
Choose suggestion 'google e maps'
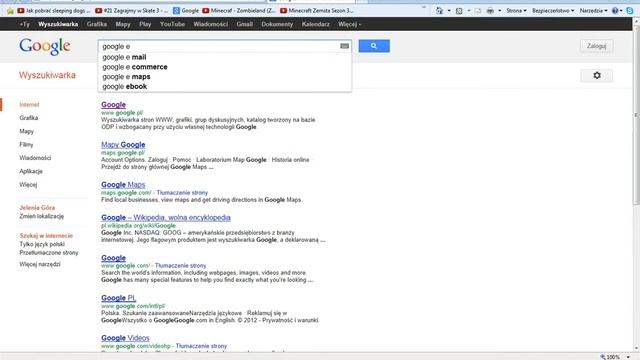(x=224, y=77)
